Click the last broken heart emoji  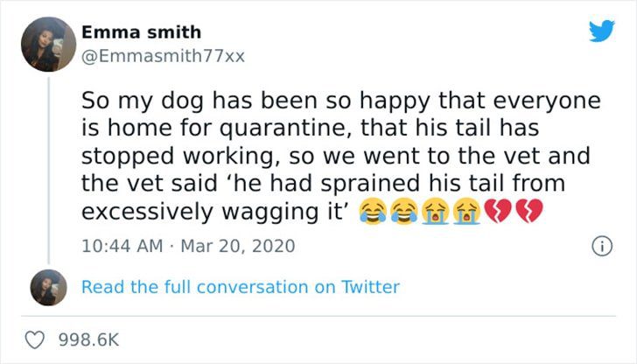(529, 211)
